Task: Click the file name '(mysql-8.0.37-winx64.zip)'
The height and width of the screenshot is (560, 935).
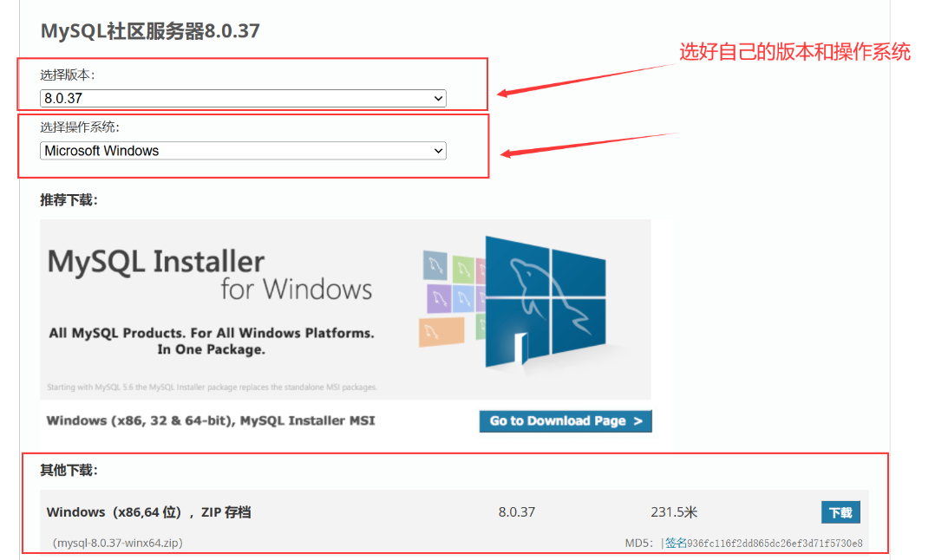Action: pyautogui.click(x=117, y=543)
